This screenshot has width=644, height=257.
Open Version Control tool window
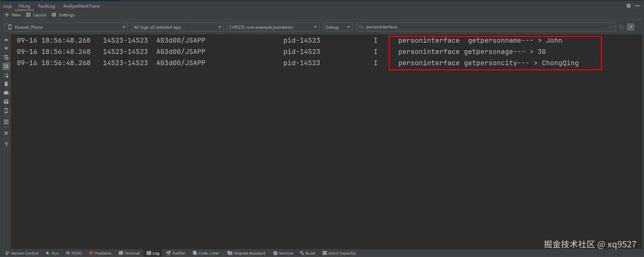tap(22, 253)
